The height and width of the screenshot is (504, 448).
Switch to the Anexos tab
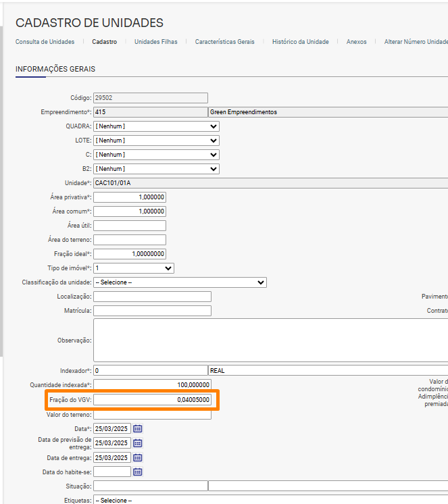coord(356,42)
